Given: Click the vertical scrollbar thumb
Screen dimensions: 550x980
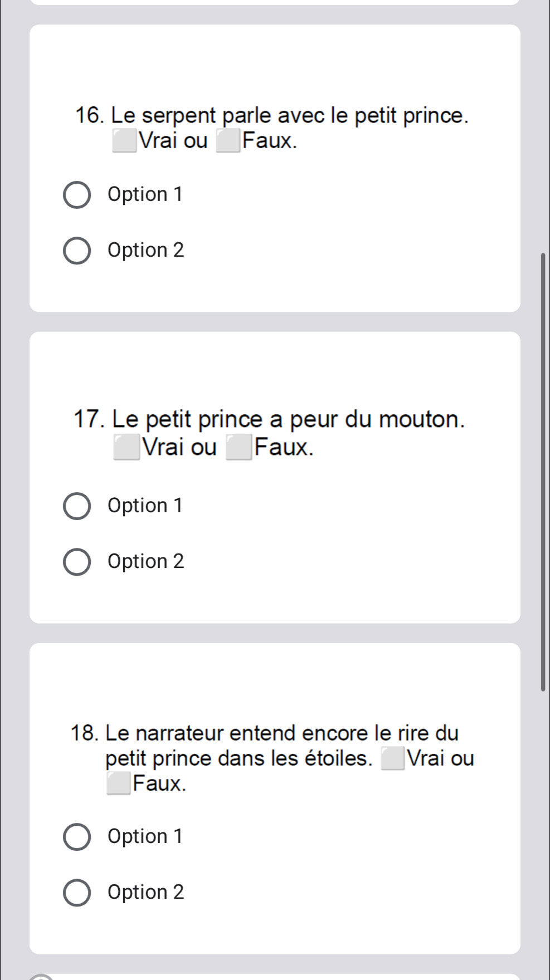Looking at the screenshot, I should (543, 471).
